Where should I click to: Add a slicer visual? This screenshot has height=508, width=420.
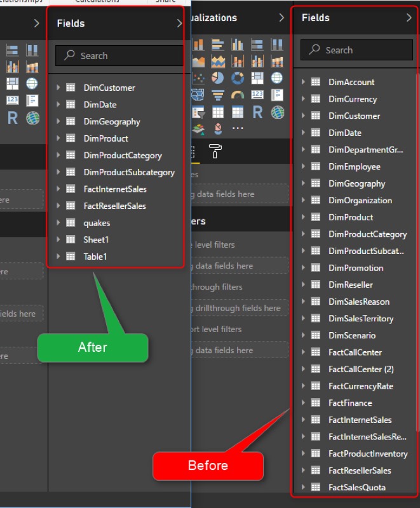(x=198, y=112)
